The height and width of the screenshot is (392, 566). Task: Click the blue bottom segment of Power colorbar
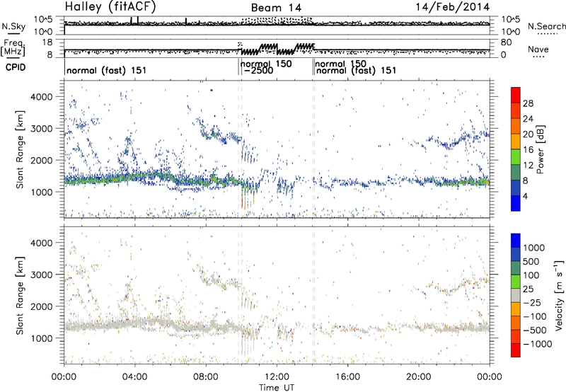point(516,203)
